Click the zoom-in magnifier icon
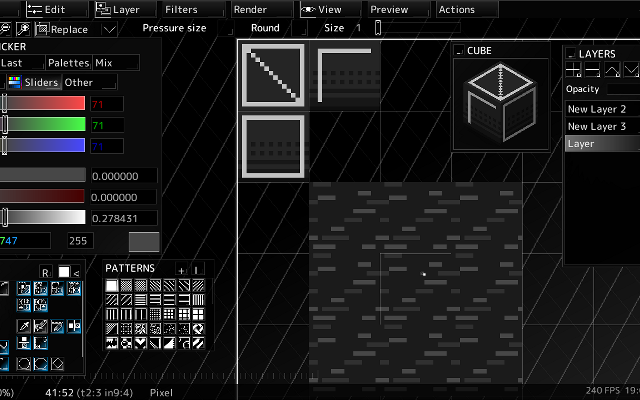 tap(23, 29)
